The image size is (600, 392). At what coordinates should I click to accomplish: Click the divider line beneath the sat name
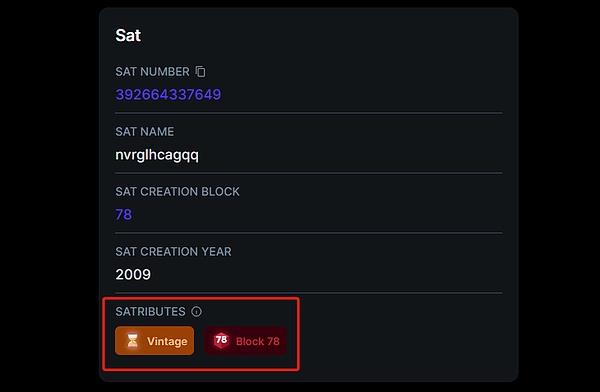tap(308, 173)
